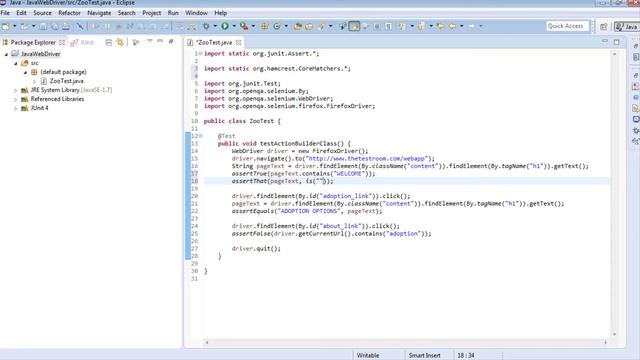The height and width of the screenshot is (360, 640).
Task: Maximize the editor area icon
Action: click(x=616, y=42)
